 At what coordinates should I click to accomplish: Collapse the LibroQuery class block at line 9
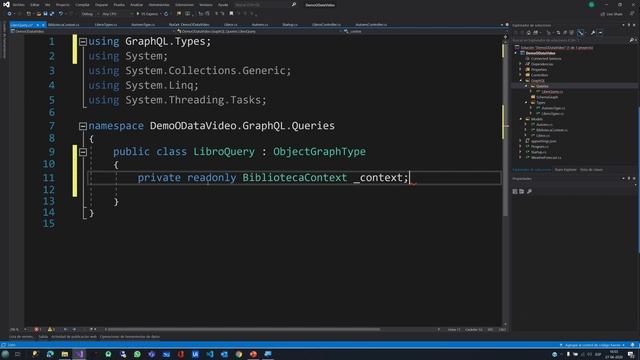tap(82, 152)
